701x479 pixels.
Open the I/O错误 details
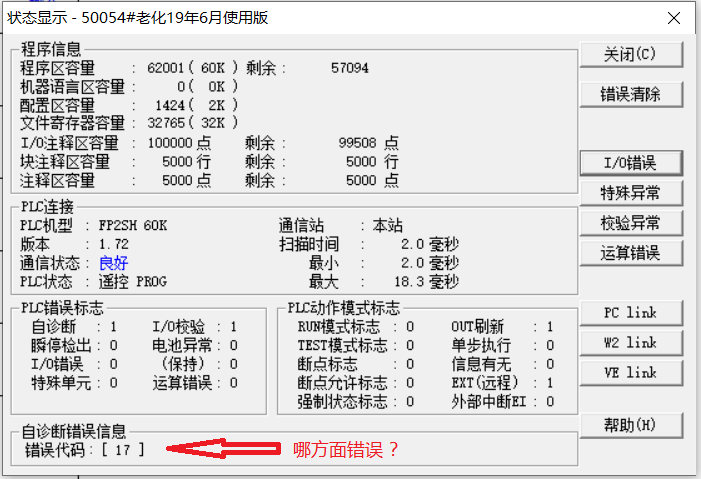(630, 162)
